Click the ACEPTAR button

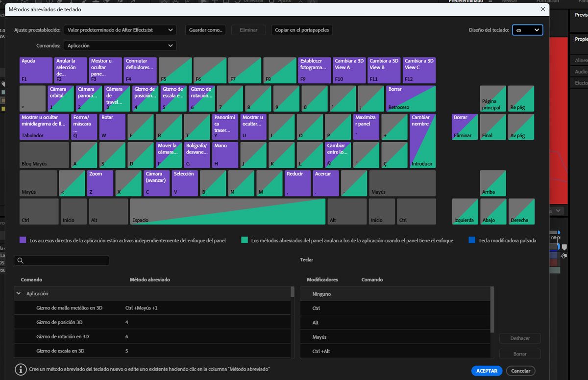pyautogui.click(x=487, y=371)
